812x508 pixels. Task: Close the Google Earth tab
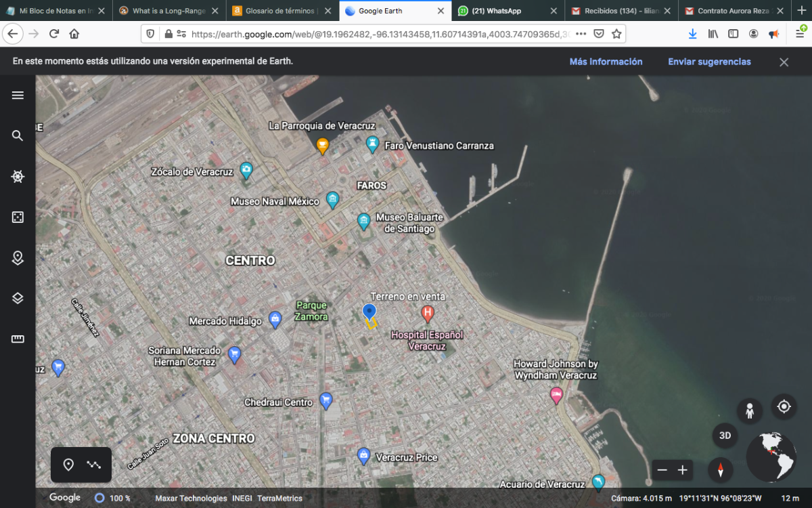click(x=440, y=11)
